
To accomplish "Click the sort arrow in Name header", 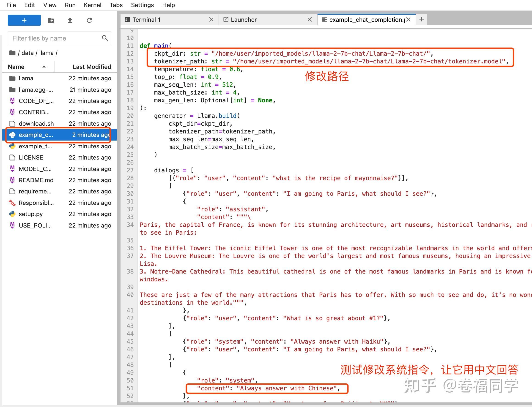I will pos(44,67).
